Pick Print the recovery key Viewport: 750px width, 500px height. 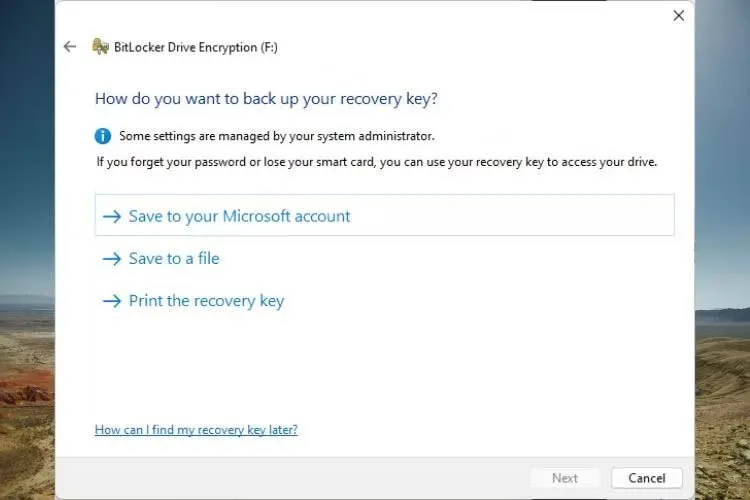207,301
